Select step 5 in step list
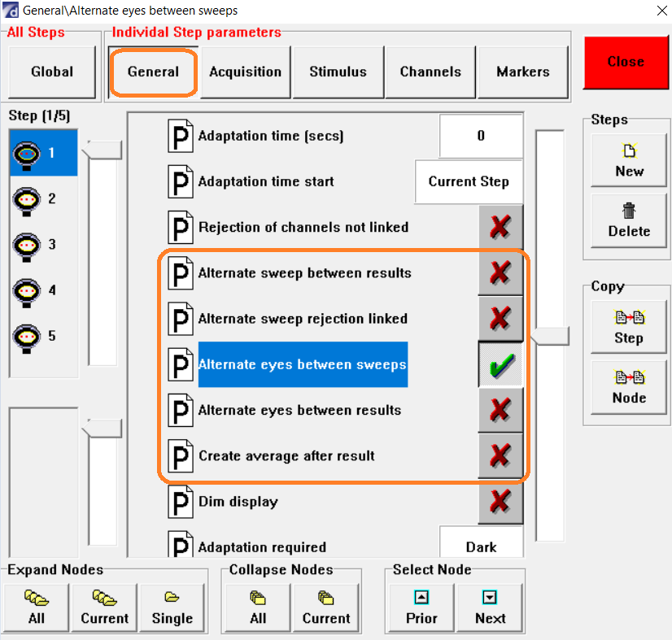This screenshot has height=640, width=672. click(x=43, y=337)
